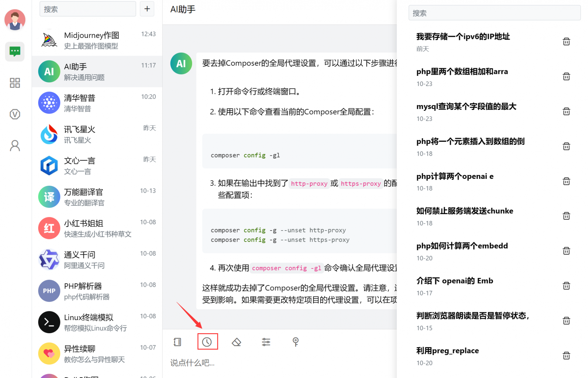This screenshot has width=588, height=378.
Task: Delete the php如何计算两个embedd history entry
Action: point(566,251)
